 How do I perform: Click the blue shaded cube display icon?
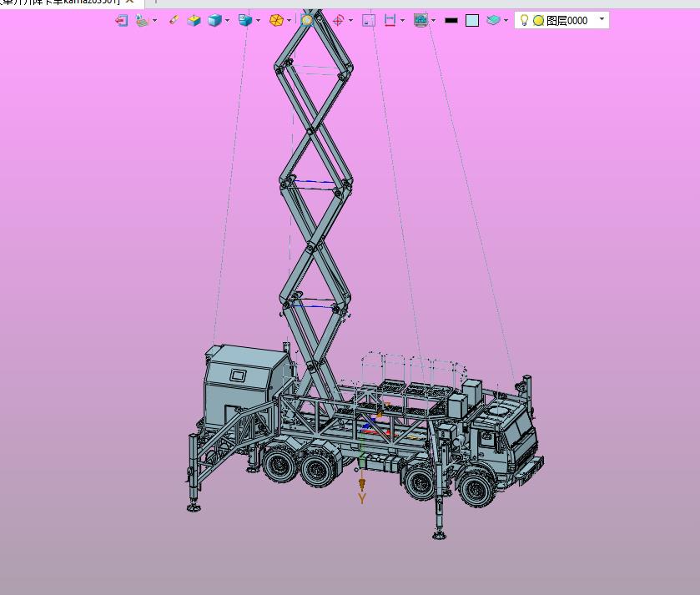tap(214, 21)
